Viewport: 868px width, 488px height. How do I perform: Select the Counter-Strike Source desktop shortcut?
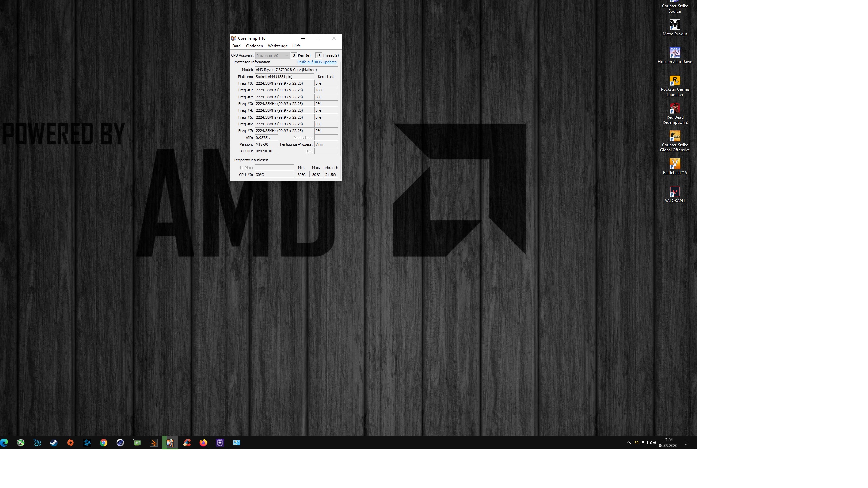[675, 6]
